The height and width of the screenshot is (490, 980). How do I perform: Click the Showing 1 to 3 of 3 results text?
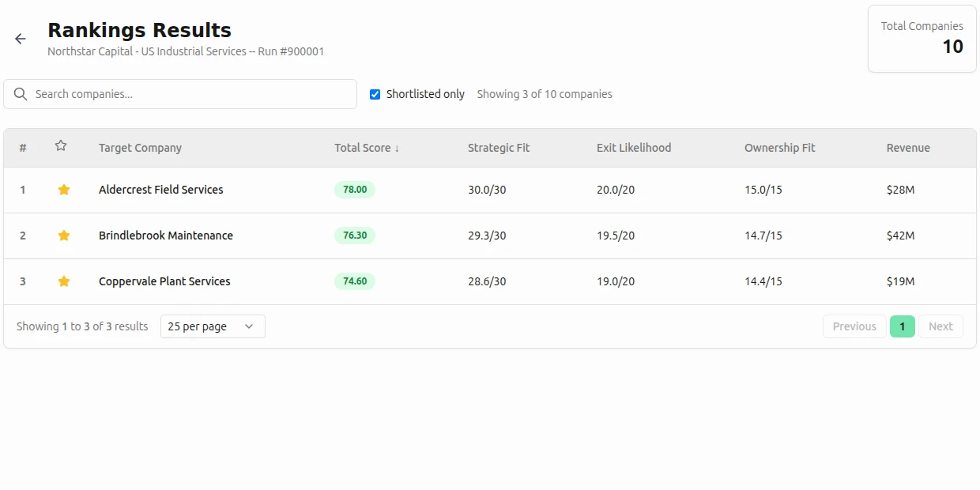point(82,326)
